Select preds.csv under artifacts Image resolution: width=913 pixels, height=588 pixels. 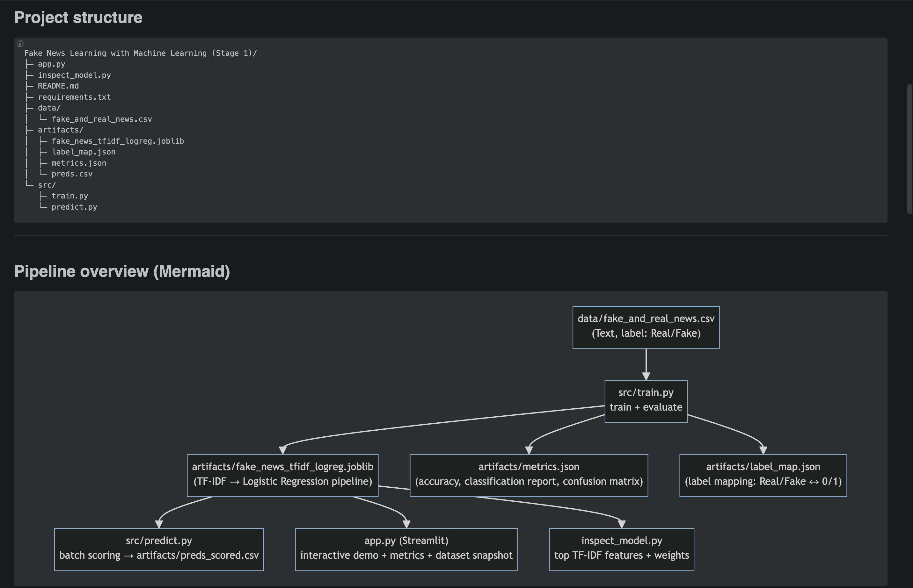tap(72, 174)
